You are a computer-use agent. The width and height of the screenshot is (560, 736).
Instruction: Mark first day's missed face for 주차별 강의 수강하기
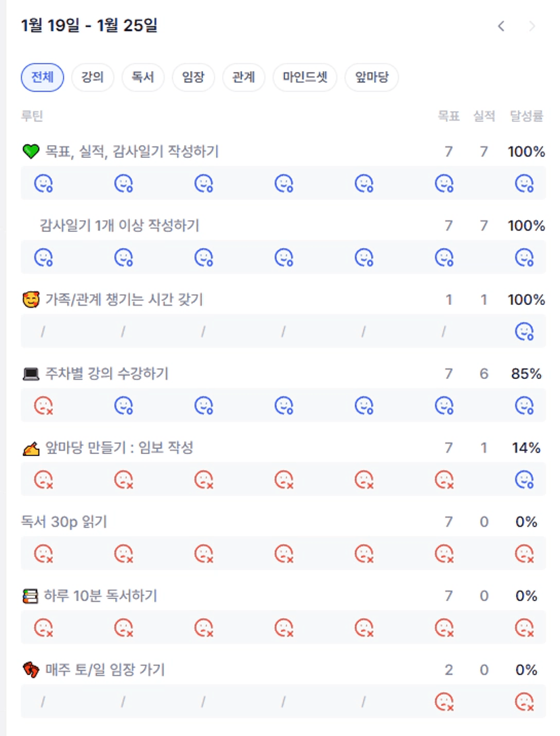tap(44, 405)
